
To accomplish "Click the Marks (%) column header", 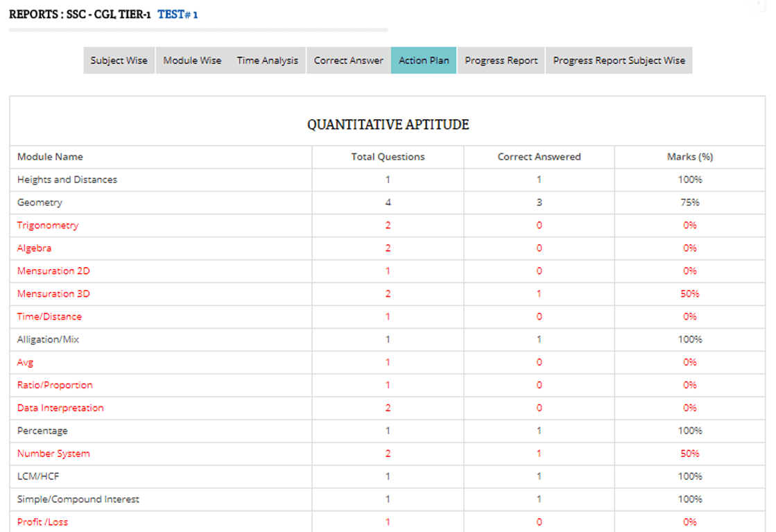I will (689, 157).
